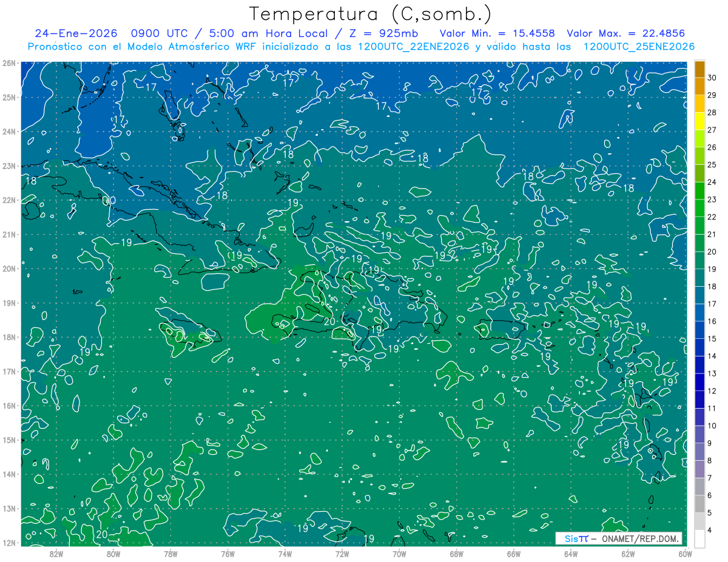728x562 pixels.
Task: Click the 'ONAMET/REP.DOM.' credit label
Action: point(639,538)
